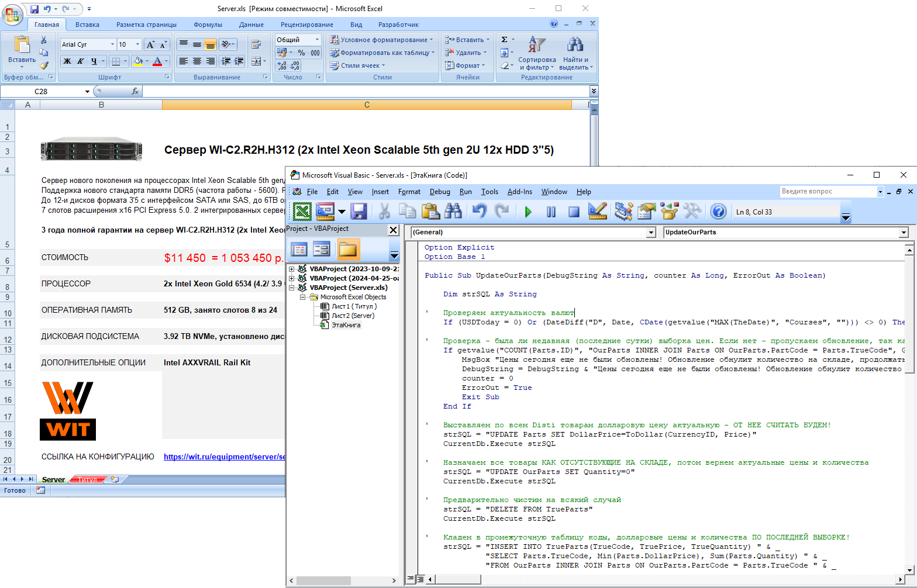Screen dimensions: 917x588
Task: Open Project Explorer via VBA toolbar icon
Action: click(623, 211)
